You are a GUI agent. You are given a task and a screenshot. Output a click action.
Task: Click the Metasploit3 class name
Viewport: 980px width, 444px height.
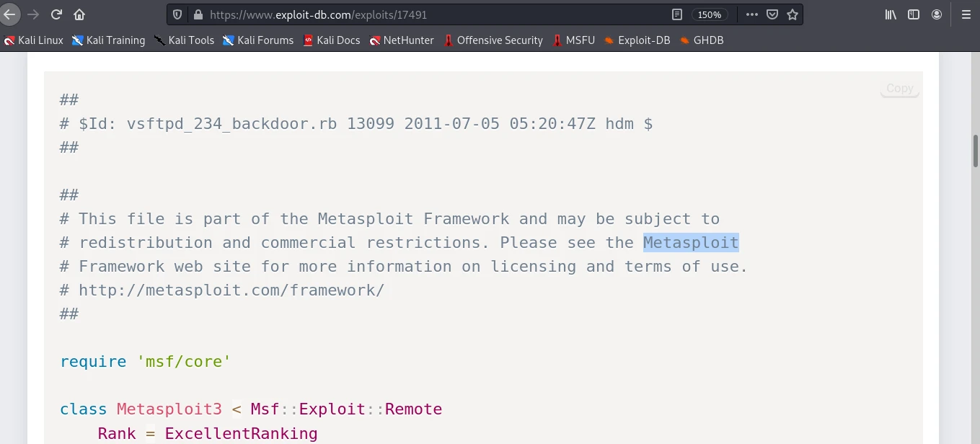169,409
